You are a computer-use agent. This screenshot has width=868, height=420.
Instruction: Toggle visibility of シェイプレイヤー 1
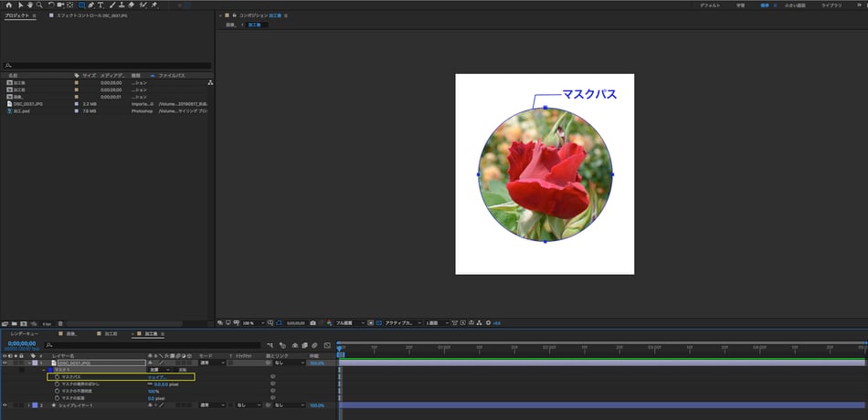click(5, 404)
